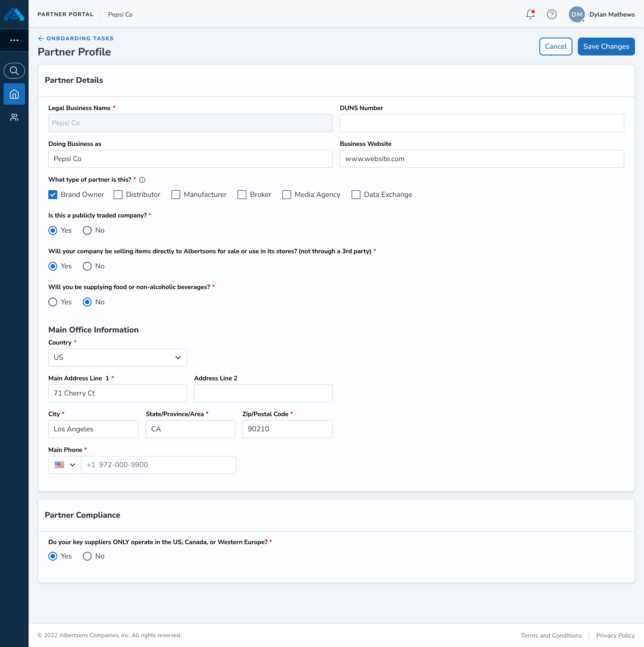This screenshot has width=644, height=647.
Task: Click the "Main Office Information" heading
Action: click(x=93, y=330)
